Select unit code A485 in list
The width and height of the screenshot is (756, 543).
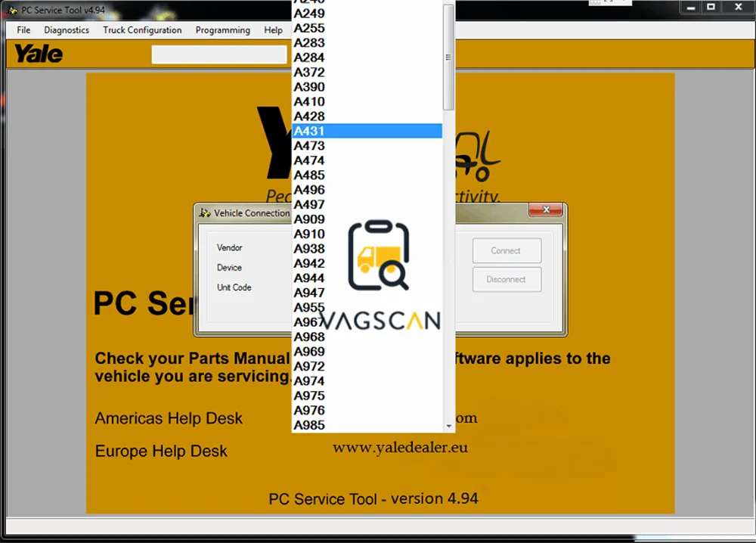(x=367, y=175)
